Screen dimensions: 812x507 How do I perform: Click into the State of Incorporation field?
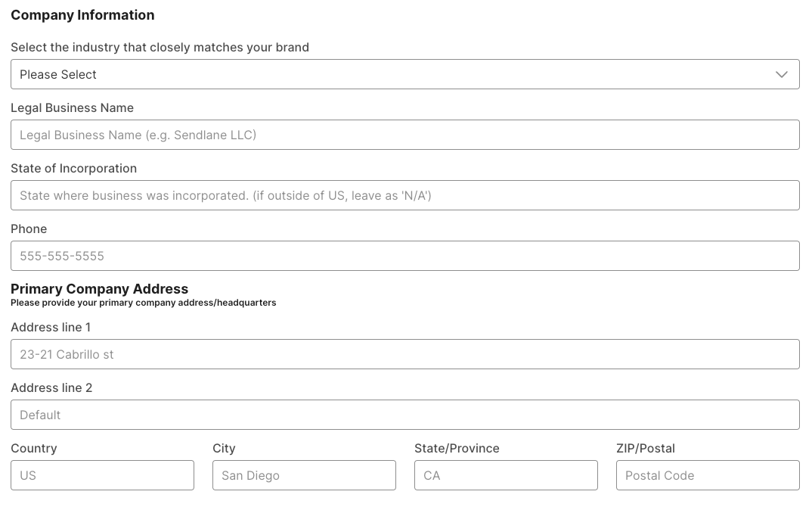404,195
